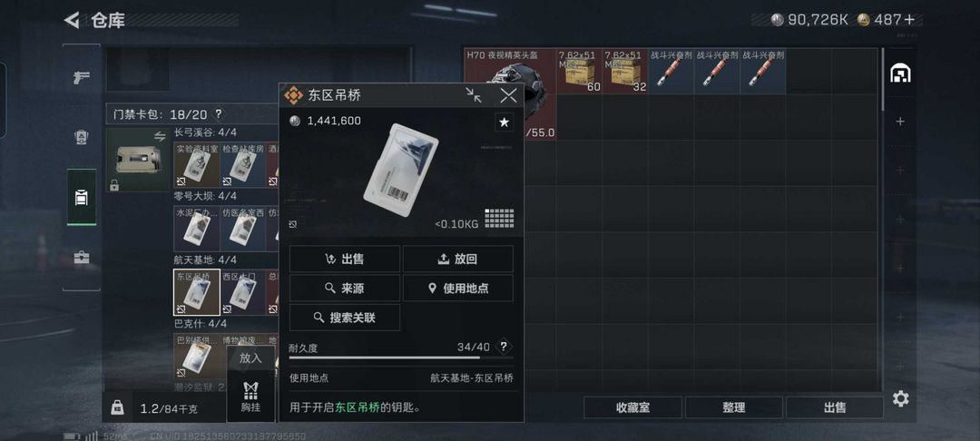
Task: Click the 整理 organize button
Action: (x=734, y=408)
